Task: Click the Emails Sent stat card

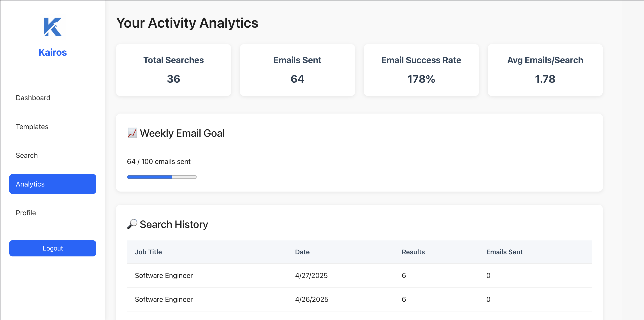Action: pyautogui.click(x=297, y=70)
